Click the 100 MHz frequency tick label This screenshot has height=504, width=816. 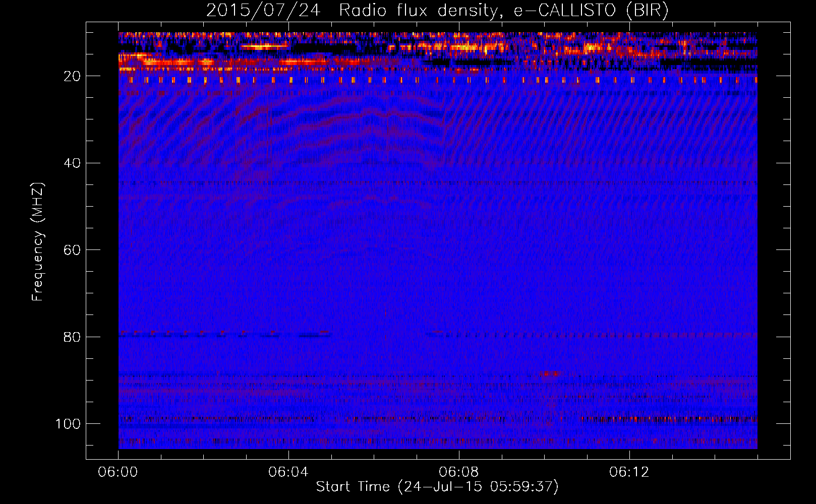68,424
